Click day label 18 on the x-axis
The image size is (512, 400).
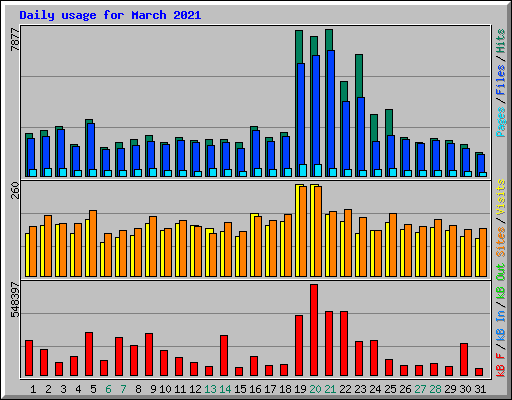coord(285,389)
